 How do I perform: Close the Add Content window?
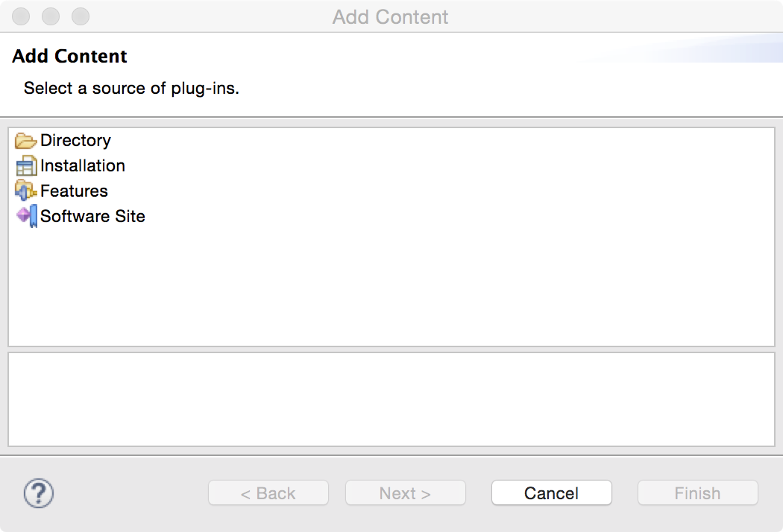pos(21,16)
